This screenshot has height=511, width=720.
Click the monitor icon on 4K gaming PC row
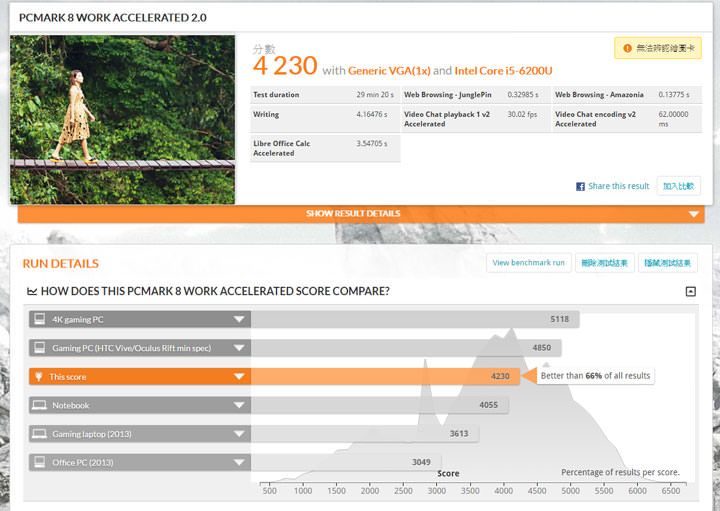pos(40,319)
